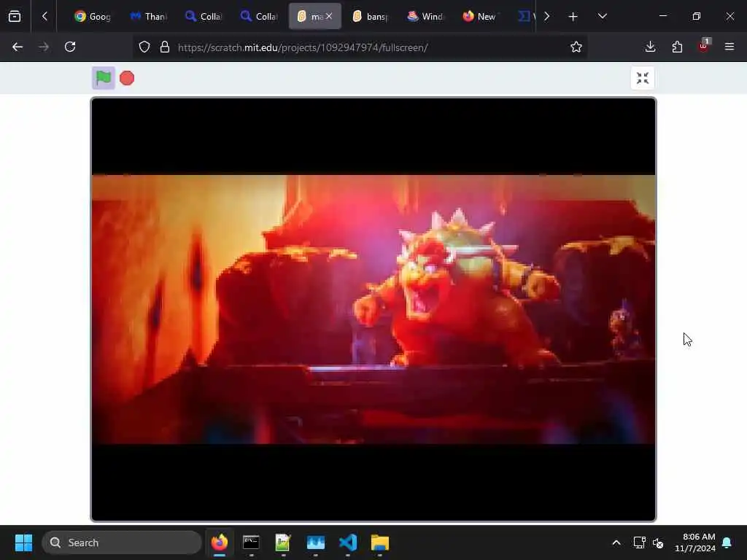Viewport: 747px width, 560px height.
Task: Restore down the Firefox window
Action: pyautogui.click(x=697, y=16)
